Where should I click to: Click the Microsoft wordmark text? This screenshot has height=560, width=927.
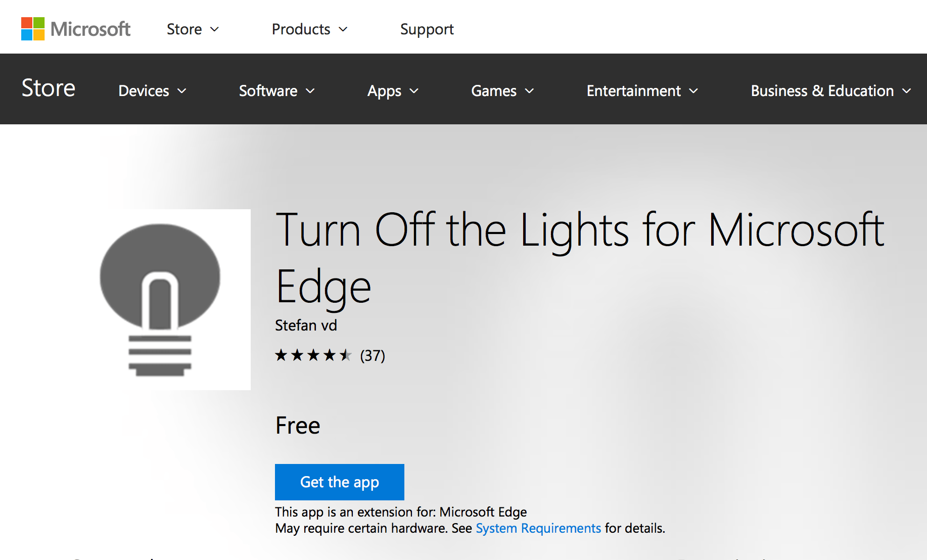[x=90, y=29]
